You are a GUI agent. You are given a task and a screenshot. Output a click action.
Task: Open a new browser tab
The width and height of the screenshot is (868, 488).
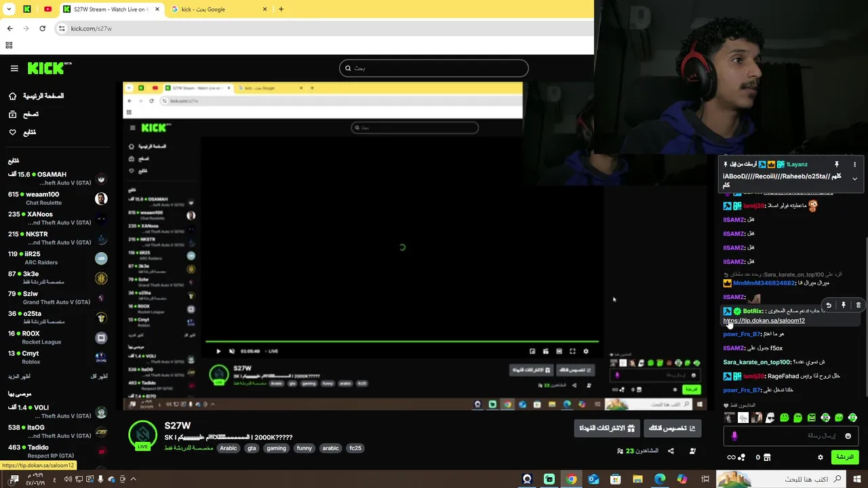(x=281, y=9)
